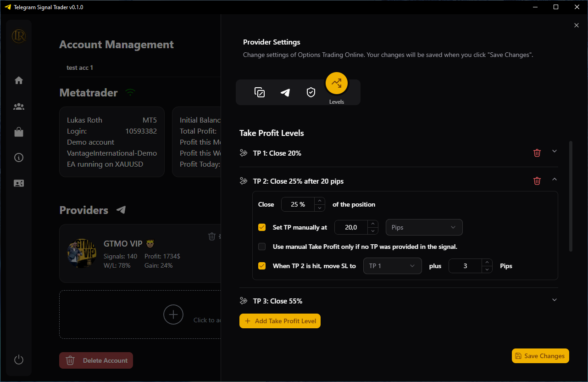
Task: Maximize the Telegram Signal Trader window
Action: tap(556, 7)
